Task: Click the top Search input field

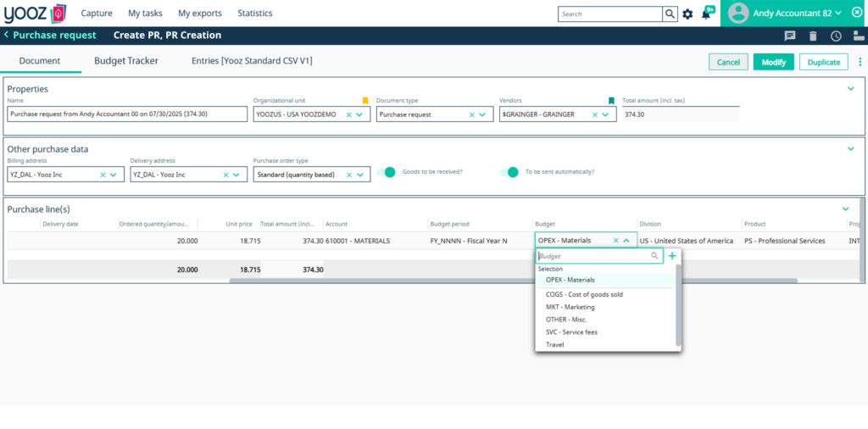Action: (x=610, y=14)
